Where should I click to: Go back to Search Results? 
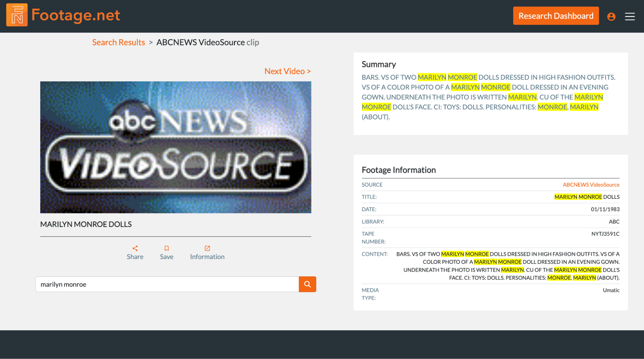tap(119, 42)
